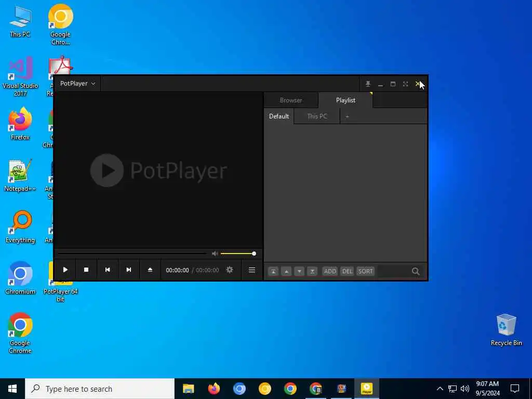Image resolution: width=532 pixels, height=399 pixels.
Task: Open the control panel gear icon
Action: point(230,270)
